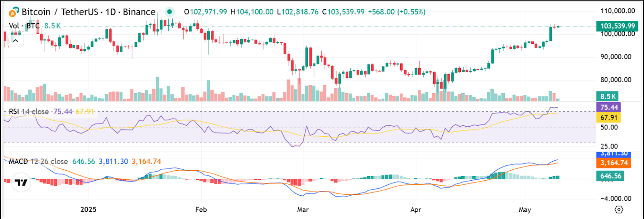Click the close price C103,539.99
The width and height of the screenshot is (644, 219).
[x=343, y=12]
